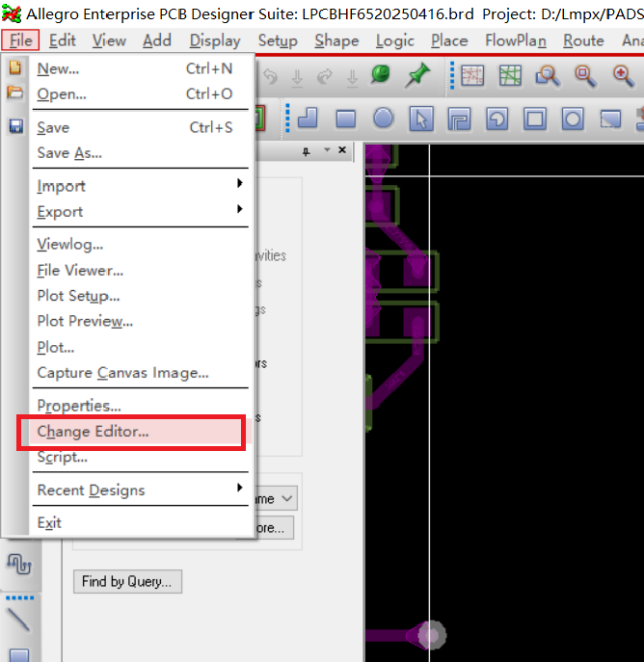Open the Add menu
Screen dimensions: 644x662
pyautogui.click(x=157, y=40)
